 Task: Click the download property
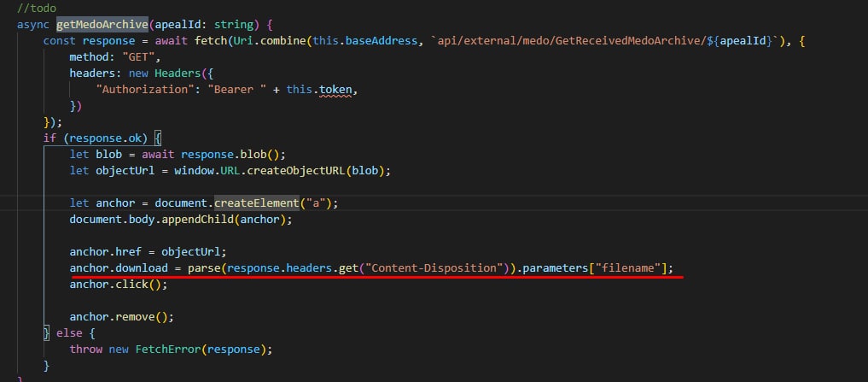(141, 268)
